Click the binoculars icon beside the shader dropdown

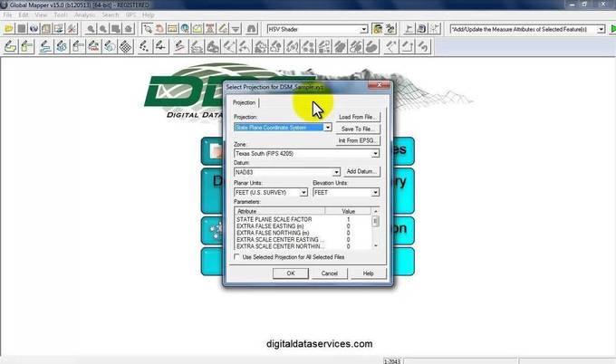(x=376, y=29)
